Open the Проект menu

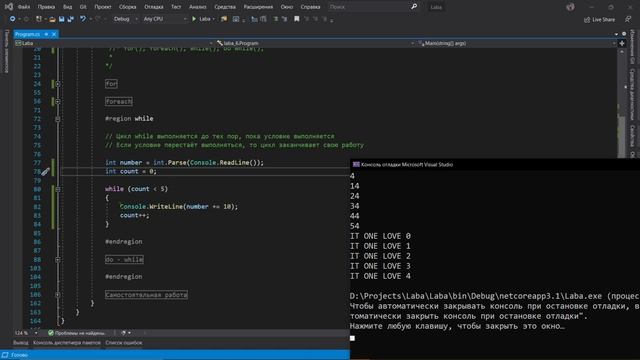pos(102,7)
